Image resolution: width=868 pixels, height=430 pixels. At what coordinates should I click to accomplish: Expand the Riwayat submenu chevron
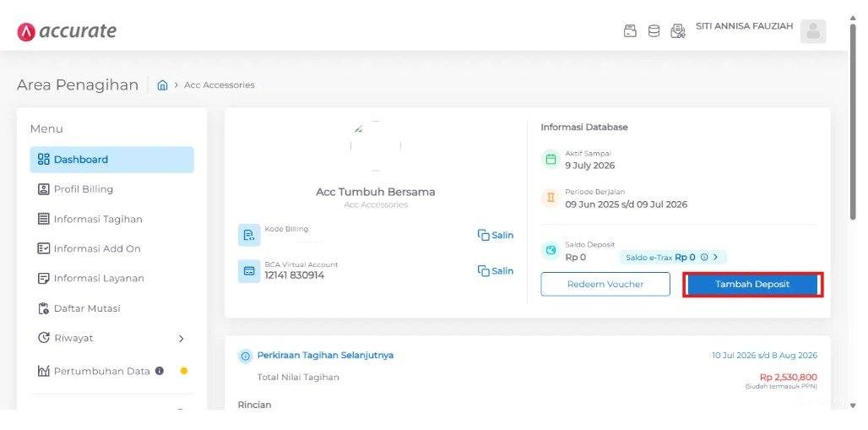181,339
